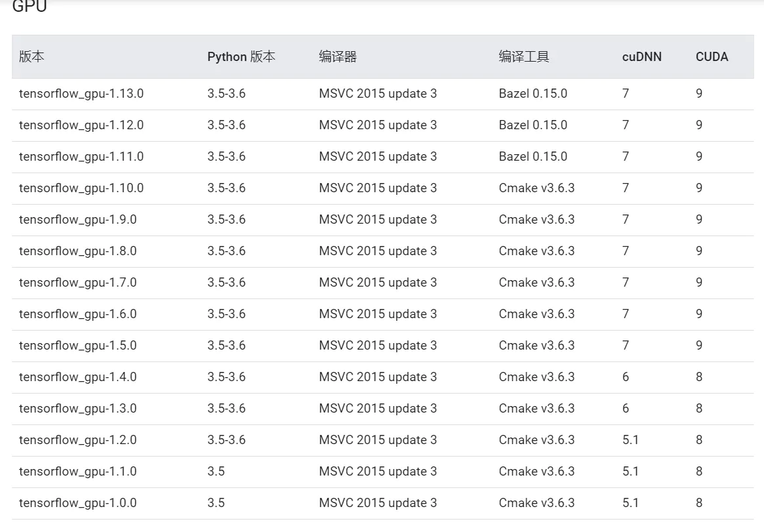
Task: Click Cmake v3.6.3 in the 1.0.0 row
Action: point(536,502)
